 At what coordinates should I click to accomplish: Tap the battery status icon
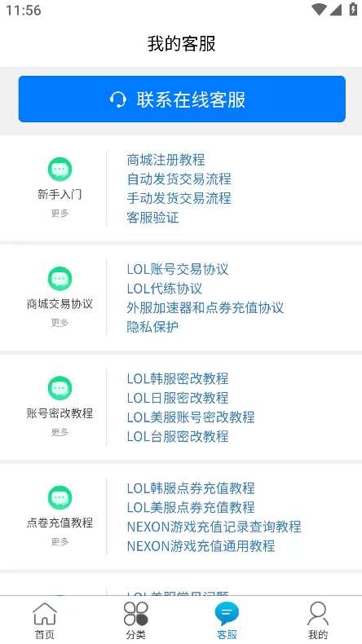point(353,9)
